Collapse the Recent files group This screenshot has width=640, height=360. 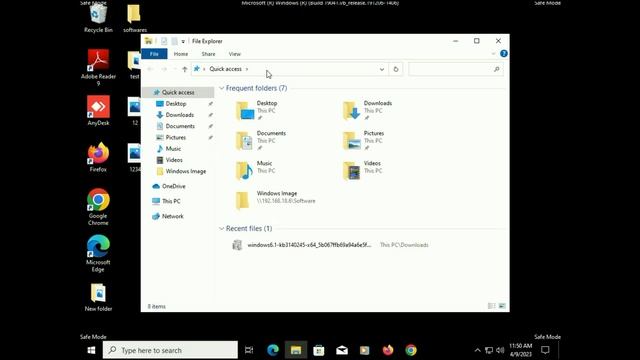click(222, 229)
